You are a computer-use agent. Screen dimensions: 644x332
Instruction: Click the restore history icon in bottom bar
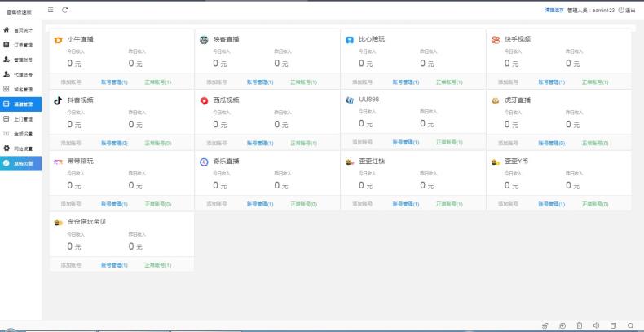click(x=562, y=325)
